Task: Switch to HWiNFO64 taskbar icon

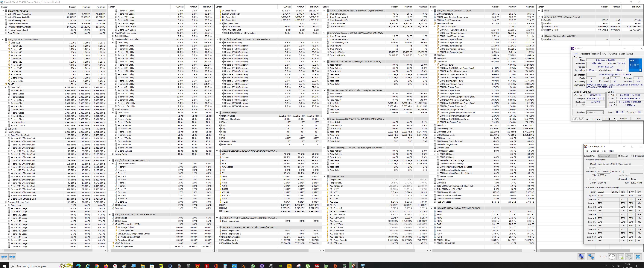Action: click(x=363, y=266)
